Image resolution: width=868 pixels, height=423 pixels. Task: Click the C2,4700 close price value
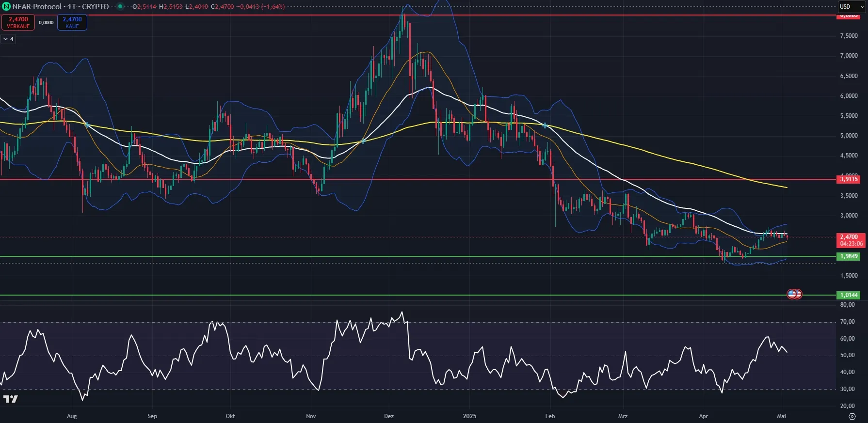pyautogui.click(x=222, y=7)
